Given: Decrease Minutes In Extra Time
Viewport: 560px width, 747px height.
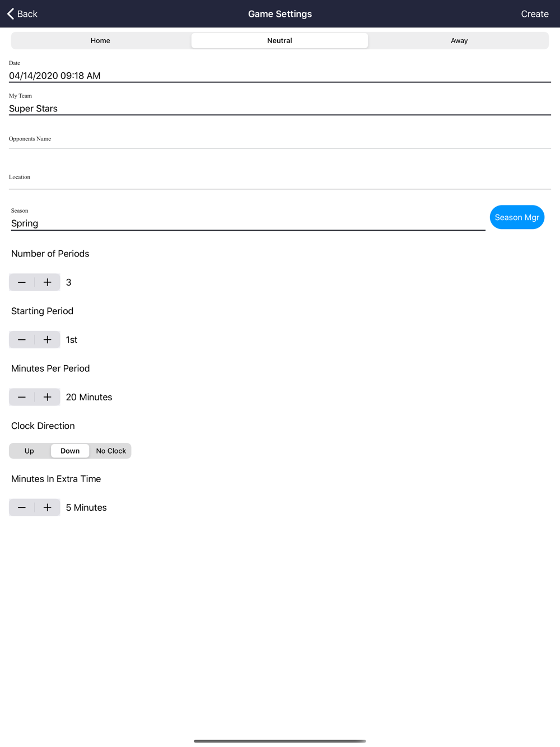Looking at the screenshot, I should click(x=22, y=507).
